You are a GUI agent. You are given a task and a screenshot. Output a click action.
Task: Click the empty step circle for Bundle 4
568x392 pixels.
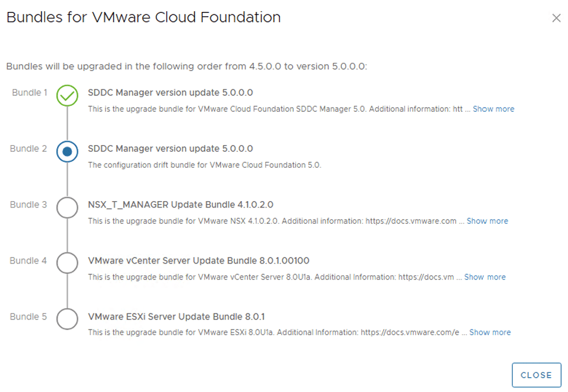(67, 263)
